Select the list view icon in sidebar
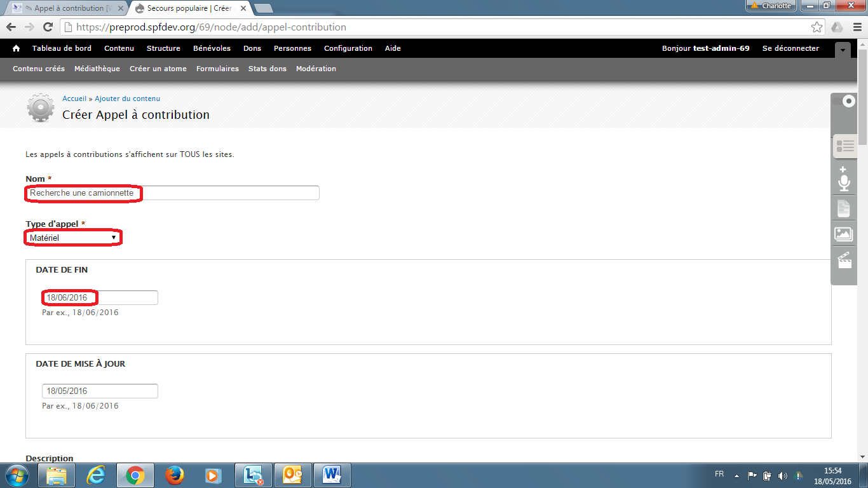Image resolution: width=868 pixels, height=488 pixels. [844, 146]
